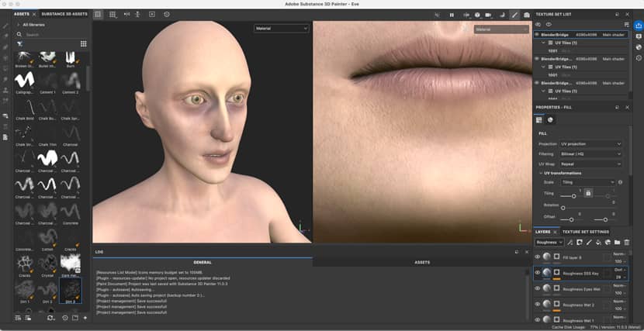Click the video camera icon in top toolbar

pos(488,15)
